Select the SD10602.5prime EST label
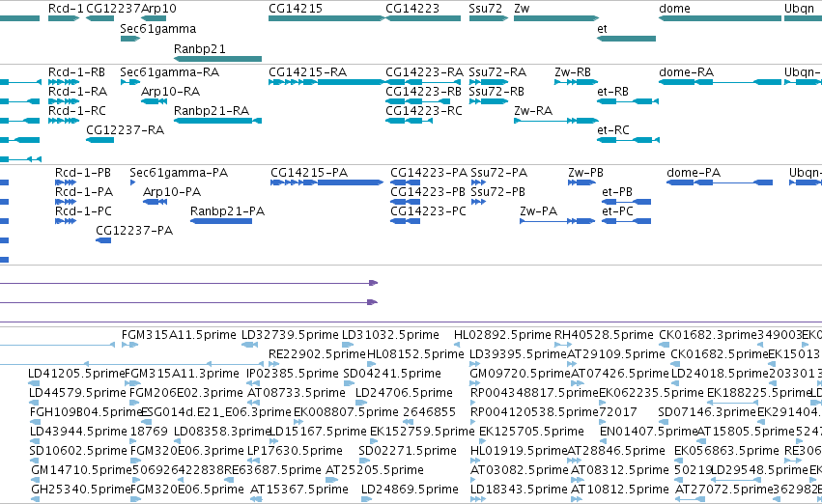 78,451
